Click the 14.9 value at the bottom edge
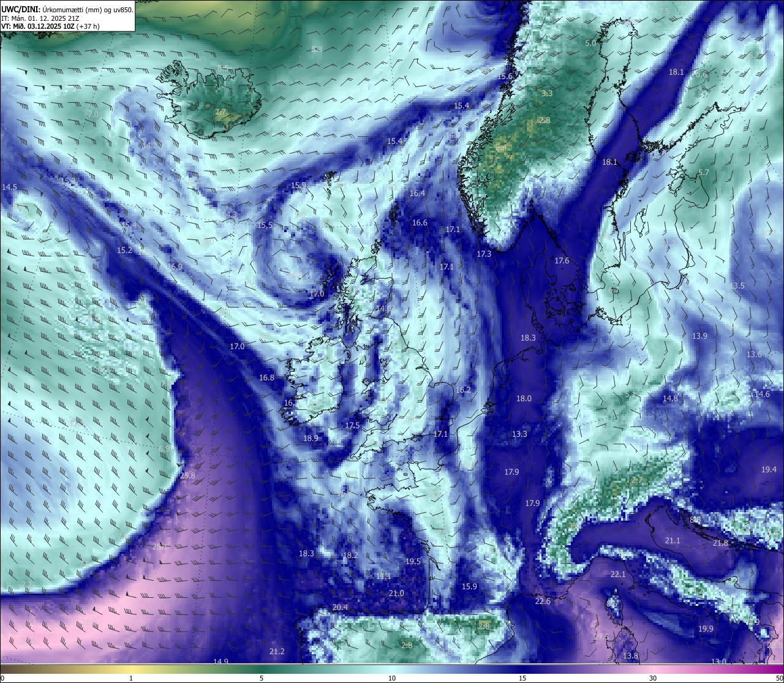Screen dimensions: 784x683 pos(221,661)
